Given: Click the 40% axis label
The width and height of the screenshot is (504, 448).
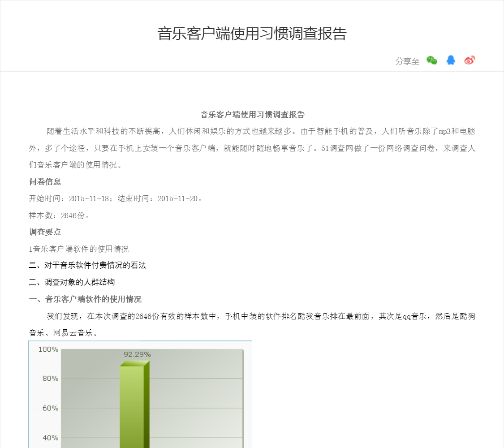Looking at the screenshot, I should click(x=51, y=438).
